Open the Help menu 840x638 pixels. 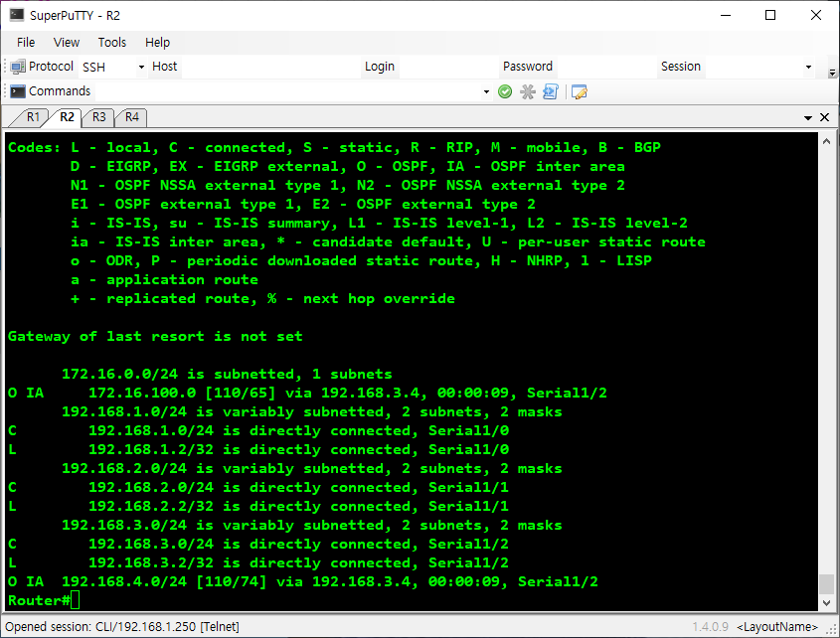pyautogui.click(x=157, y=43)
